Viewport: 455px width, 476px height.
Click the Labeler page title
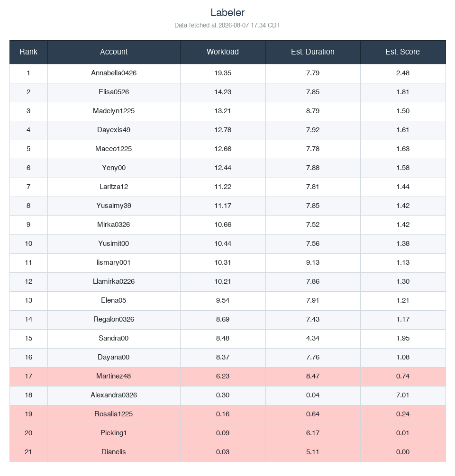point(227,13)
